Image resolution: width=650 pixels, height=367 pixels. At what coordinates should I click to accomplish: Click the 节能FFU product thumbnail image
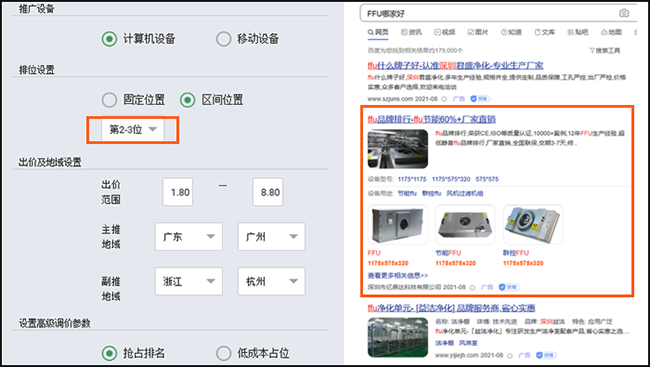pyautogui.click(x=465, y=224)
